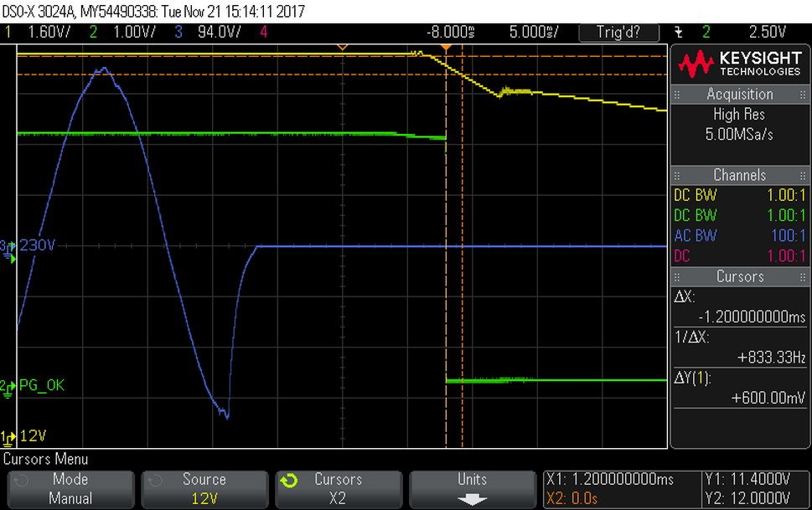Click the Keysight Technologies logo
Screen dimensions: 812x510
point(739,64)
